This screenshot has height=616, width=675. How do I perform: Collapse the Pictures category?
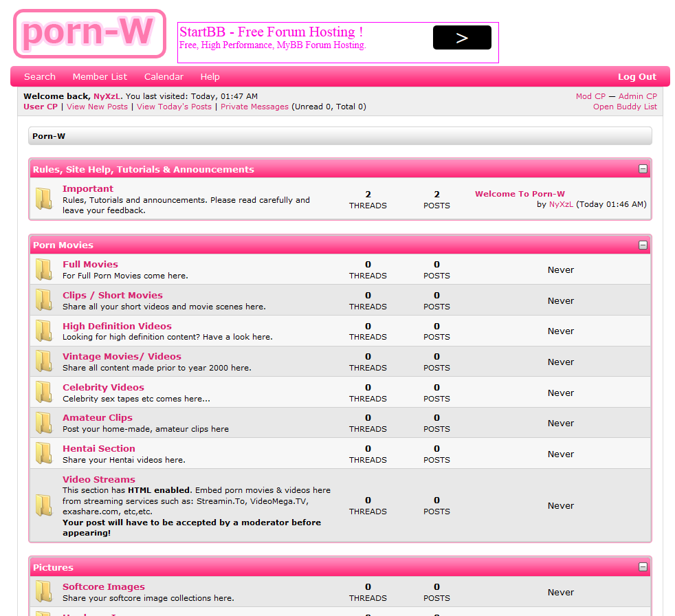tap(643, 566)
